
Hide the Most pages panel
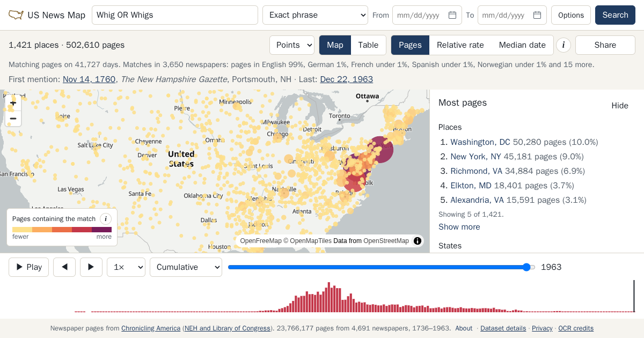tap(620, 106)
